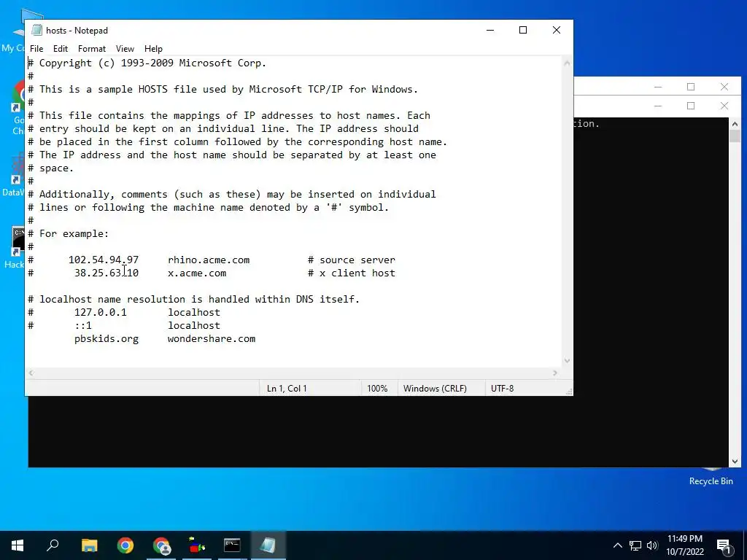
Task: Click the ::1 IPv6 address text
Action: (83, 325)
